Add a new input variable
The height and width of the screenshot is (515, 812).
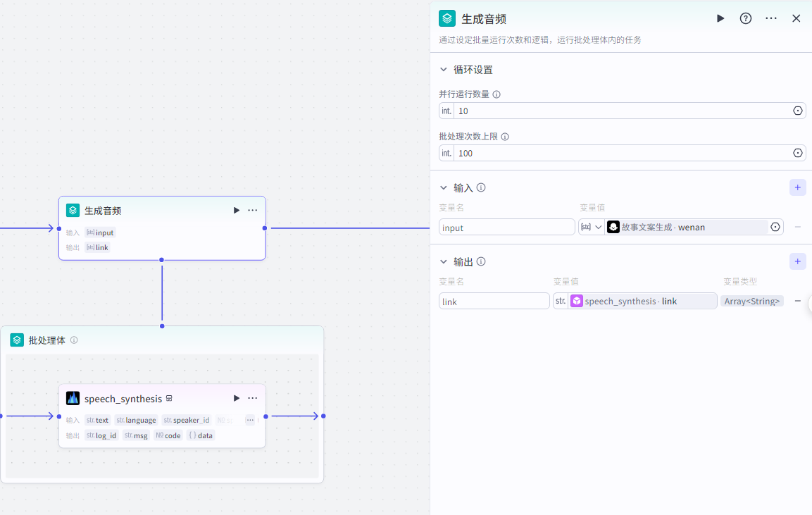pos(797,187)
